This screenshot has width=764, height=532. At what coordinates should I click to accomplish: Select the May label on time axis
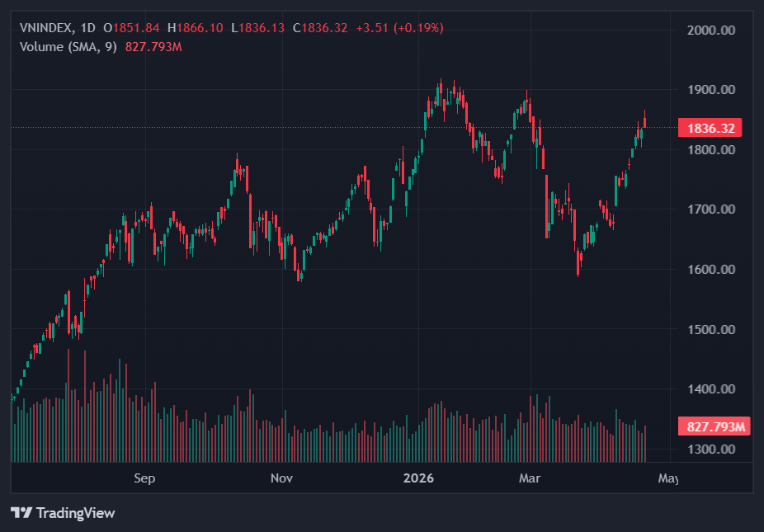point(668,478)
